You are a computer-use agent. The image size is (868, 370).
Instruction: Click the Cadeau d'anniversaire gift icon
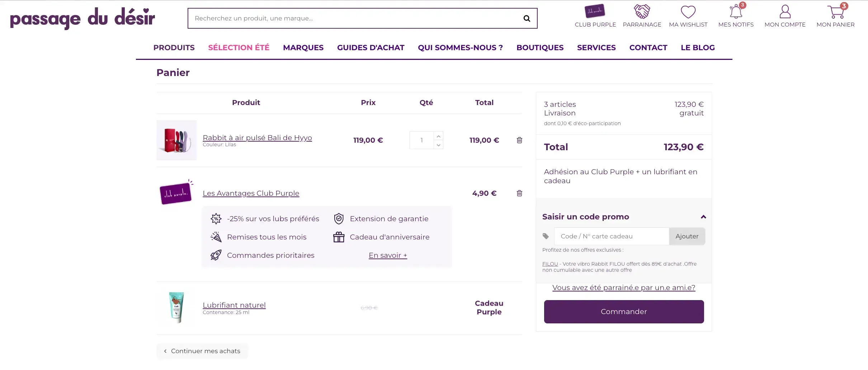[339, 237]
